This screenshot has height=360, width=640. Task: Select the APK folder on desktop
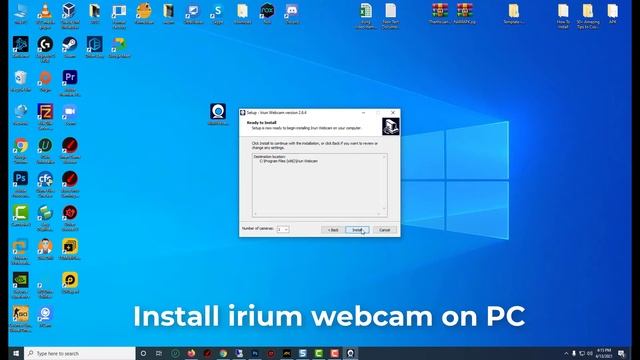(612, 13)
